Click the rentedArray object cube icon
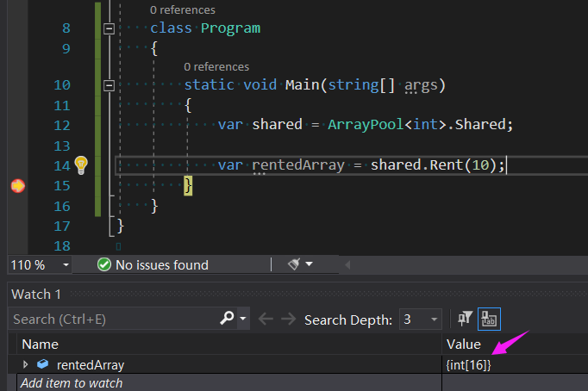 [x=43, y=363]
